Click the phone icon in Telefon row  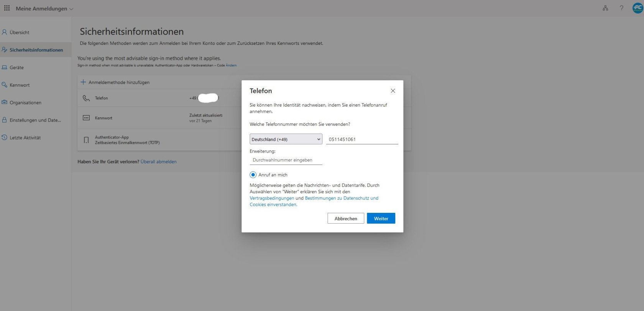[86, 98]
